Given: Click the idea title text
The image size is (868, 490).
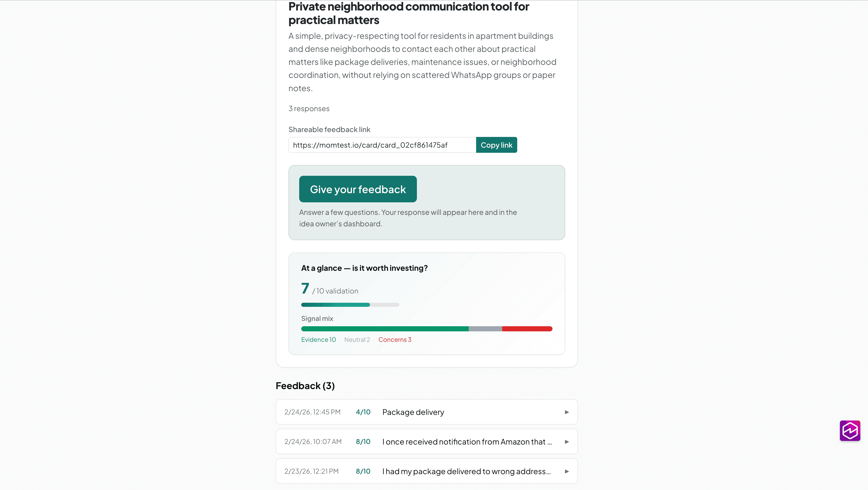Looking at the screenshot, I should [409, 13].
